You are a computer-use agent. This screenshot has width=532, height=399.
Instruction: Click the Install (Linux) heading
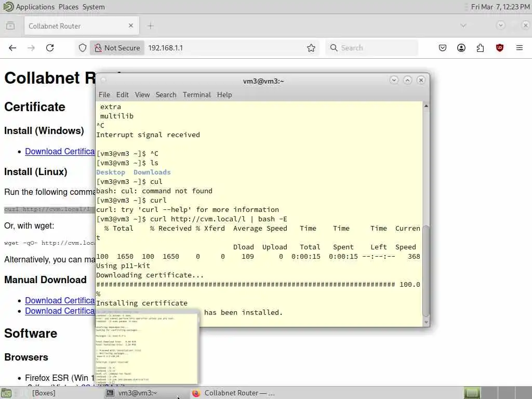(x=36, y=171)
